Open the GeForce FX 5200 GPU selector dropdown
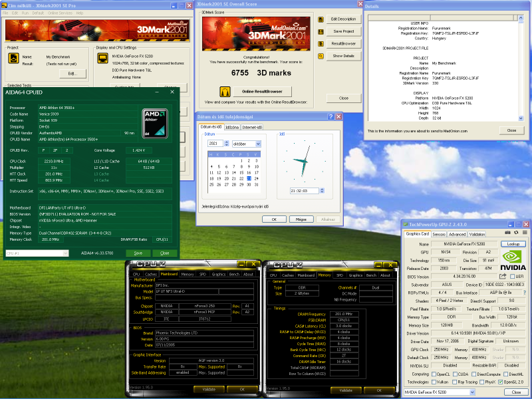The height and width of the screenshot is (399, 532). tap(472, 392)
